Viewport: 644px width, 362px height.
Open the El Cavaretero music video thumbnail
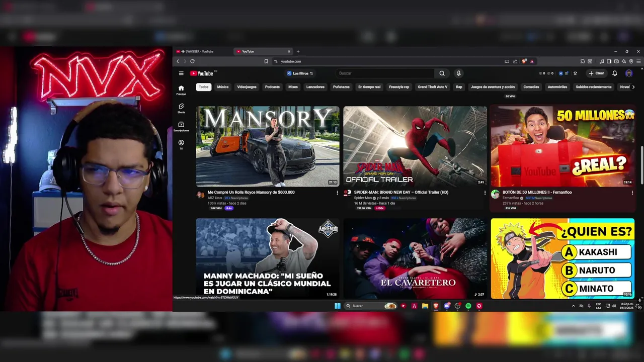coord(415,258)
